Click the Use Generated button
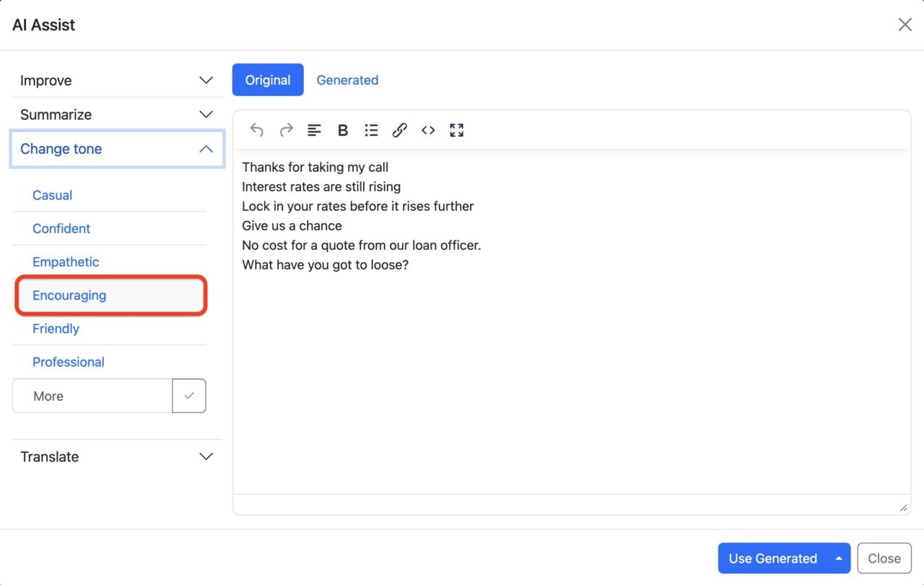The image size is (924, 585). click(773, 558)
